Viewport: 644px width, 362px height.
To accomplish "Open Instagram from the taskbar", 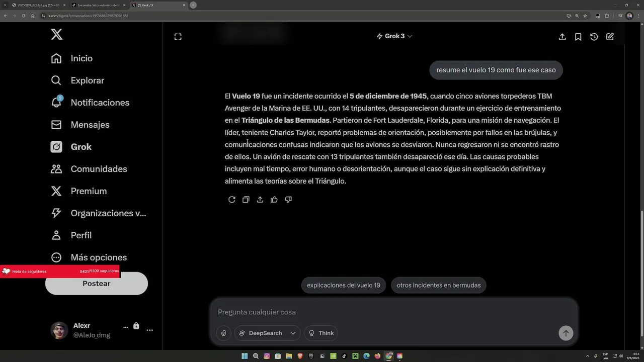I will [267, 356].
